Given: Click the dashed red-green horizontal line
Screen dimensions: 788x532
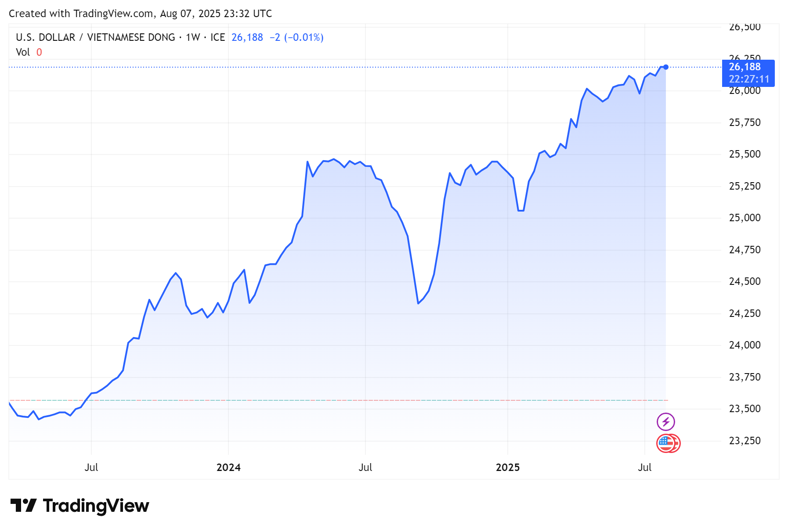Looking at the screenshot, I should coord(351,400).
